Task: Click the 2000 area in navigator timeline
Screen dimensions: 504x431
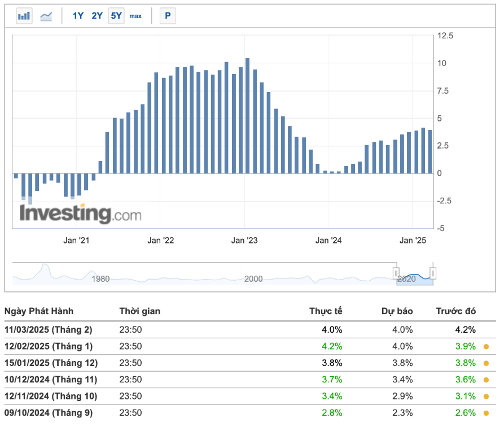Action: click(253, 279)
